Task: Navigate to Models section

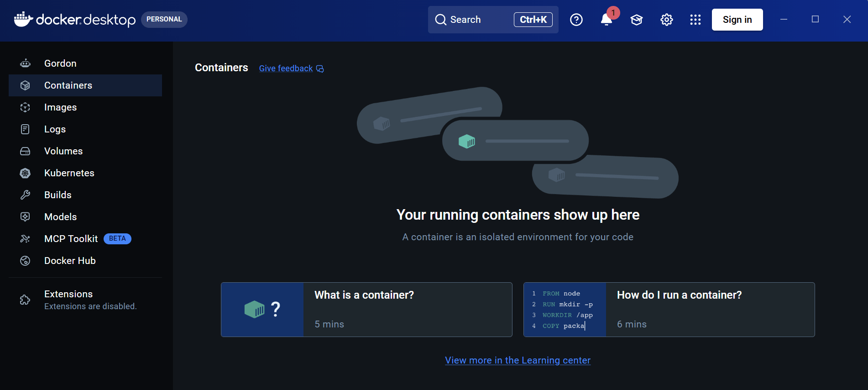Action: 85,217
